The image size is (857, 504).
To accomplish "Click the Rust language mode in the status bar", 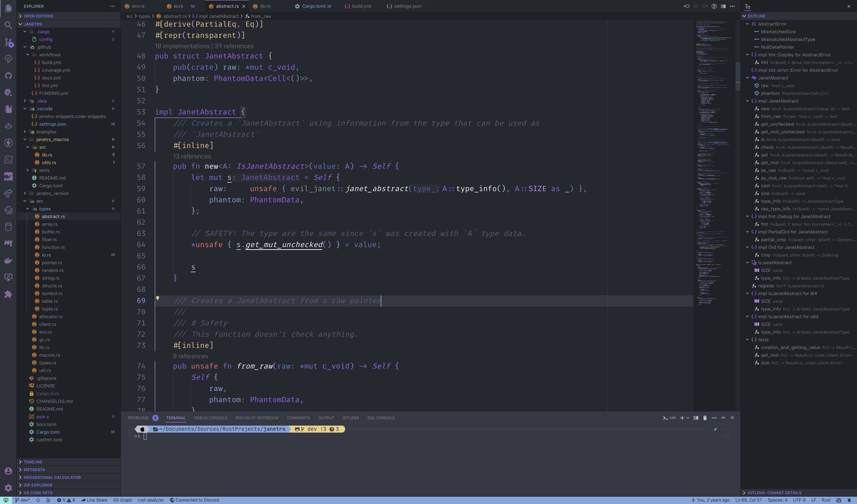I will [x=826, y=500].
